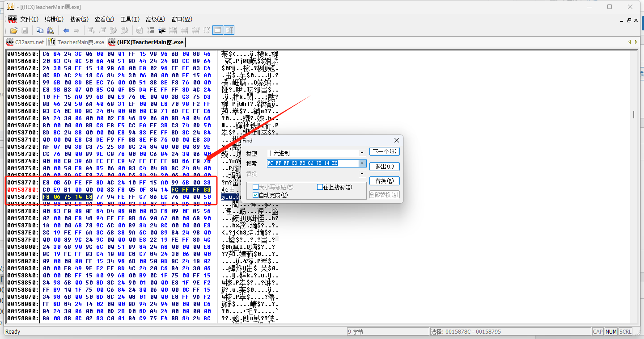644x339 pixels.
Task: Expand the 搜索 history dropdown arrow
Action: 362,163
